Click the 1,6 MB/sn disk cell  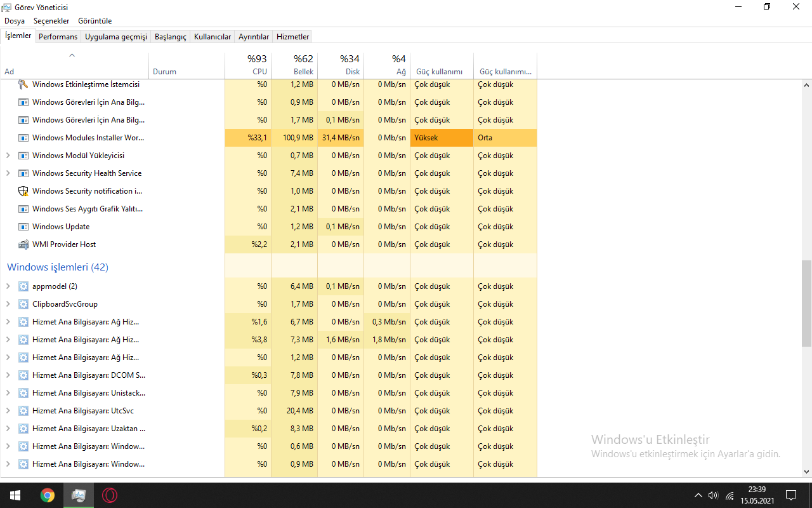coord(341,340)
